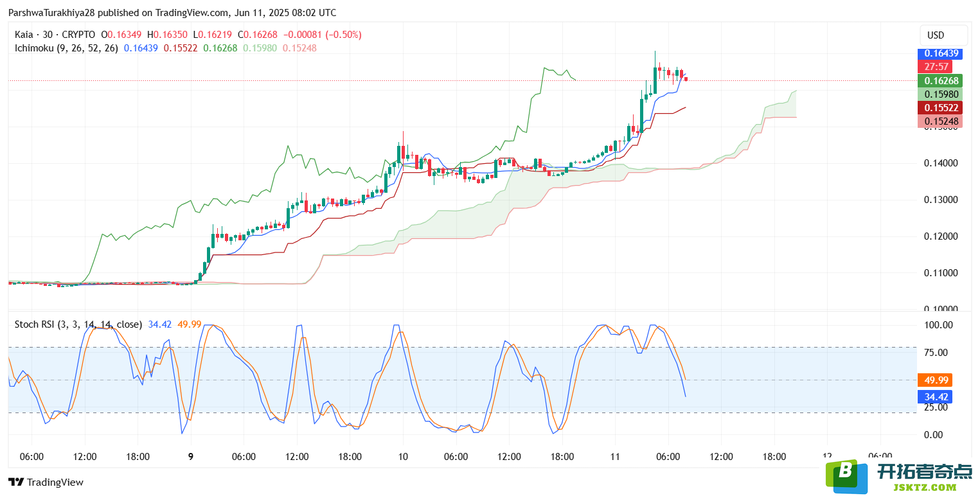Click the 0.14000 price scale label
This screenshot has height=496, width=980.
[x=940, y=163]
